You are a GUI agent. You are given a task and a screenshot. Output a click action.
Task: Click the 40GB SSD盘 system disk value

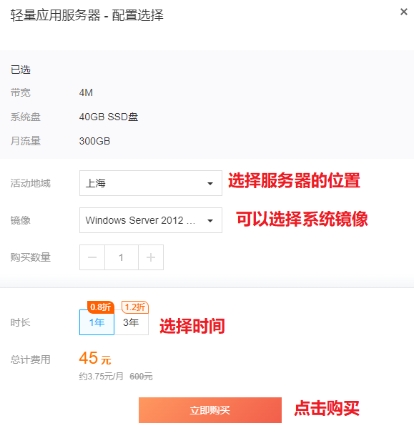(108, 117)
